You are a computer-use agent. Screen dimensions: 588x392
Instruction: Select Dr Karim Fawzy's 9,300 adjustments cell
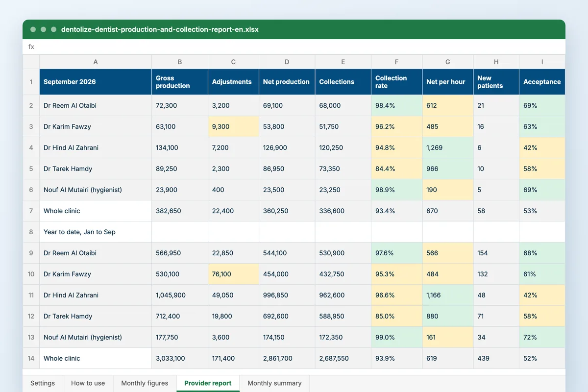point(233,126)
